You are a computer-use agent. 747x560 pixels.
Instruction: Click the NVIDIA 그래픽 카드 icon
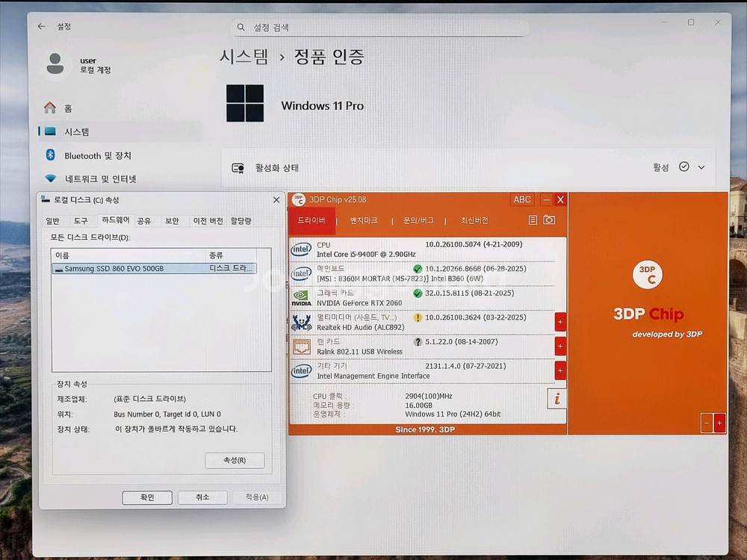coord(301,298)
